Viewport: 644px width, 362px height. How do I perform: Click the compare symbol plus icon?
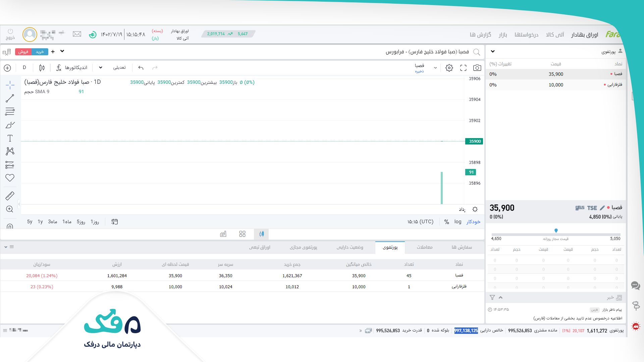click(x=7, y=68)
